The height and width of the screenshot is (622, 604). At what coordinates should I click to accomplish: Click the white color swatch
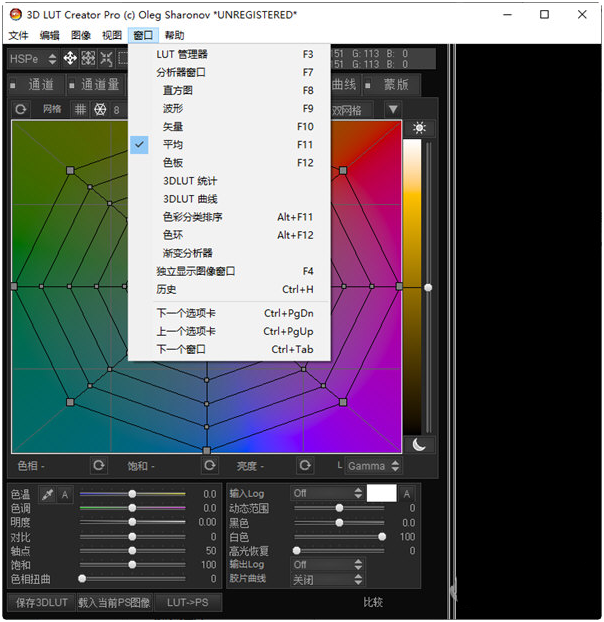point(382,493)
